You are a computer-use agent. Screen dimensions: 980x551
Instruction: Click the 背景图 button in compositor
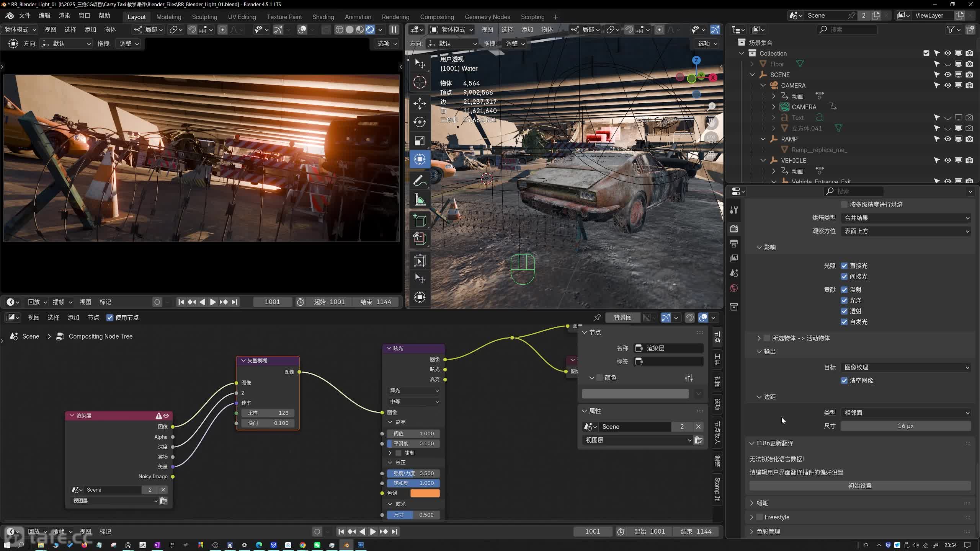click(x=622, y=318)
